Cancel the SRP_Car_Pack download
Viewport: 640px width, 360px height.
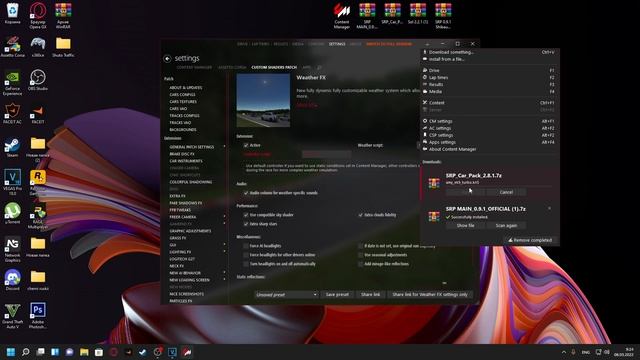[x=506, y=192]
